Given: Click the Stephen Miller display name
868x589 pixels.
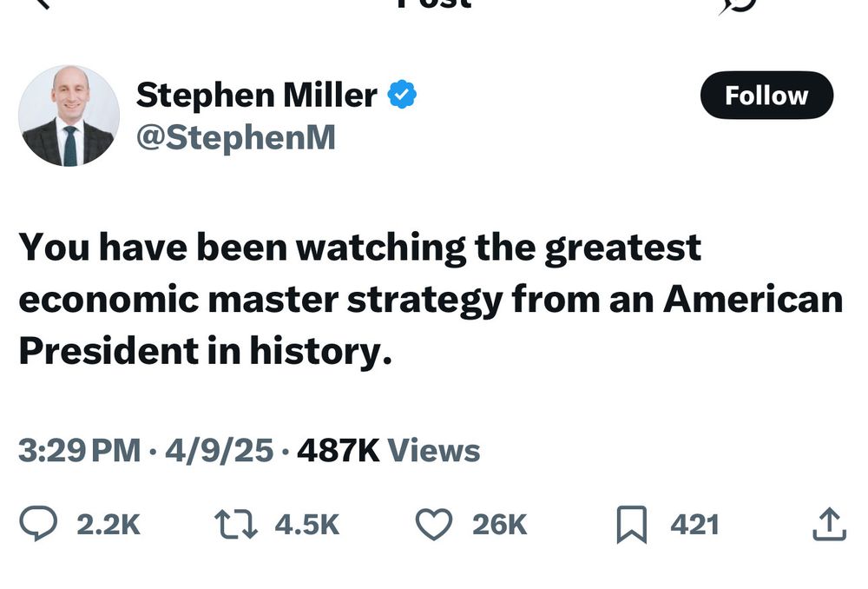Looking at the screenshot, I should tap(257, 95).
